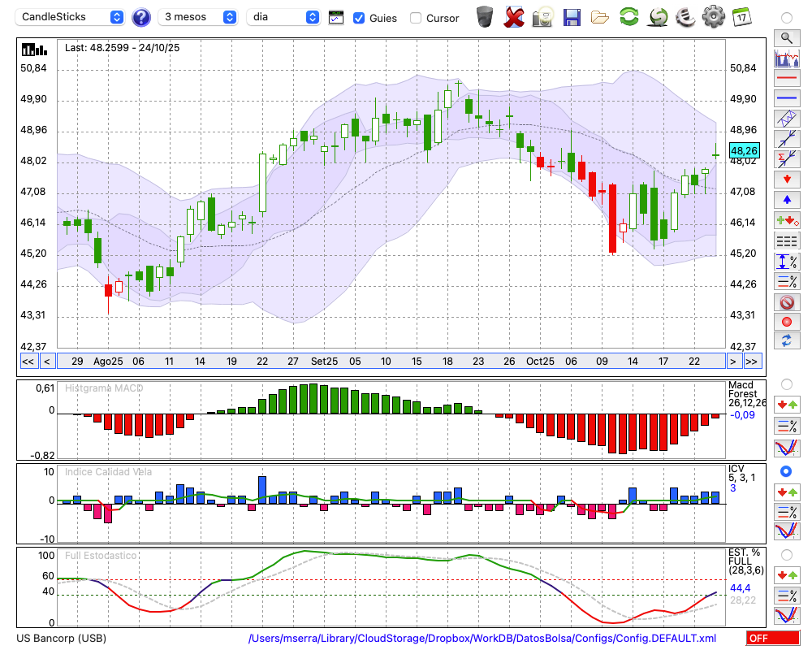Open the lines percent settings for Estocastico panel
The image size is (812, 650).
click(x=787, y=595)
